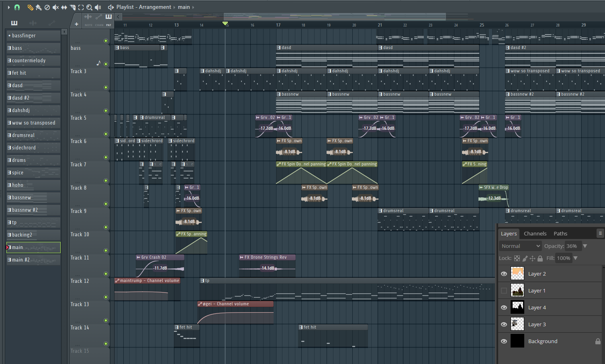
Task: Select the Paint brush tool
Action: click(x=39, y=7)
